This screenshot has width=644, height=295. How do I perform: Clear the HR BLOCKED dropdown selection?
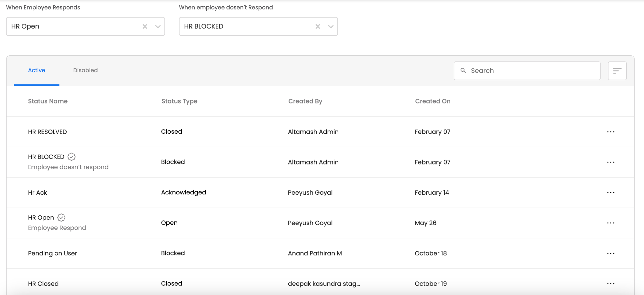(x=318, y=26)
